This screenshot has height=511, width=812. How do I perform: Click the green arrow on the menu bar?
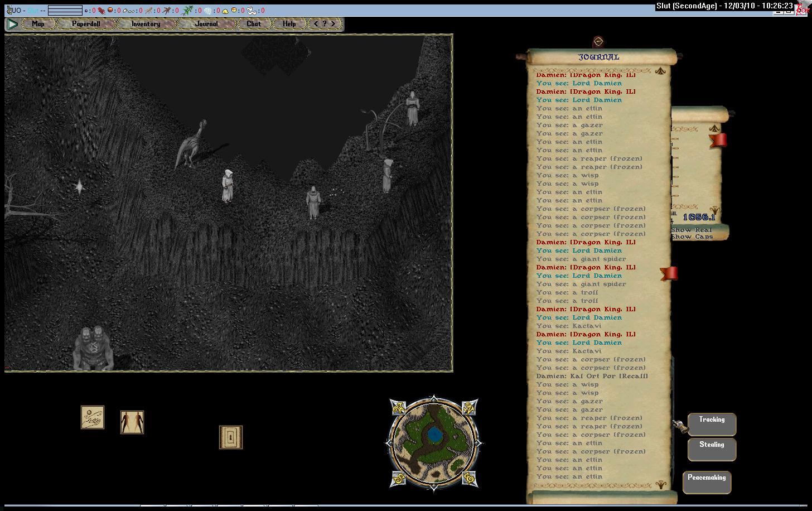[12, 24]
